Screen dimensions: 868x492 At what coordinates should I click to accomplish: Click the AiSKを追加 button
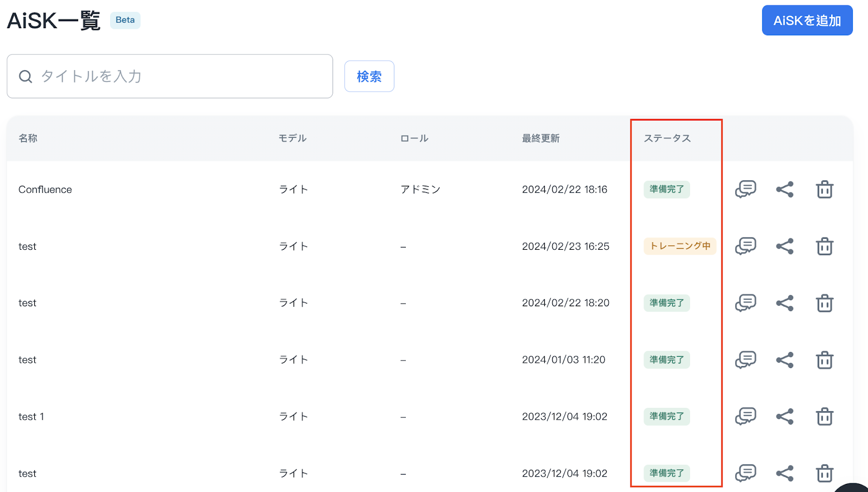pos(807,21)
